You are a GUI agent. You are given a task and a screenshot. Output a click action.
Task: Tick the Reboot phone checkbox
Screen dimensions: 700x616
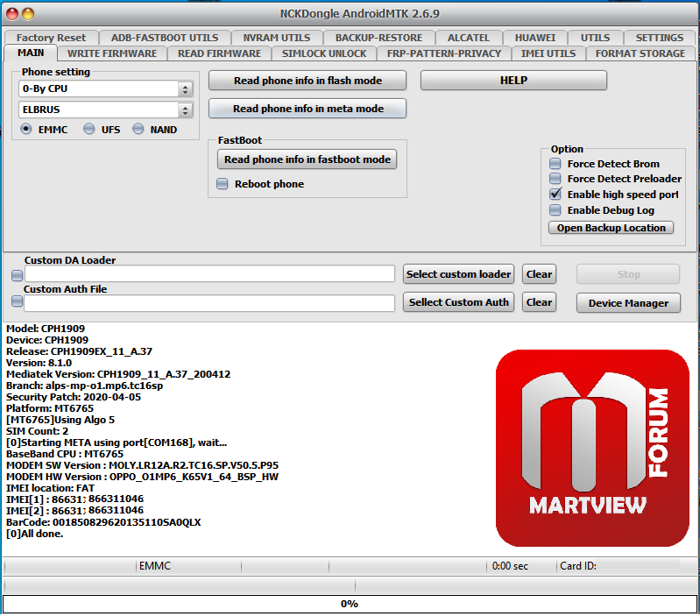pos(223,184)
